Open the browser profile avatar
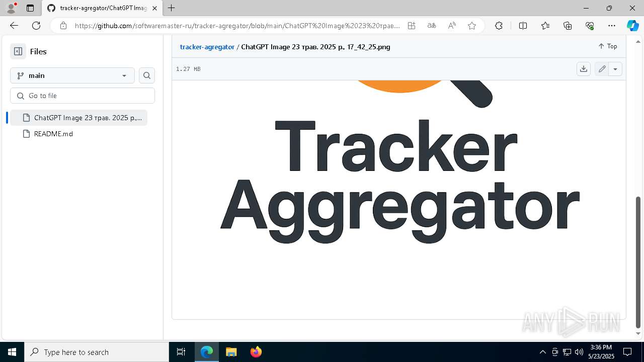 point(11,8)
